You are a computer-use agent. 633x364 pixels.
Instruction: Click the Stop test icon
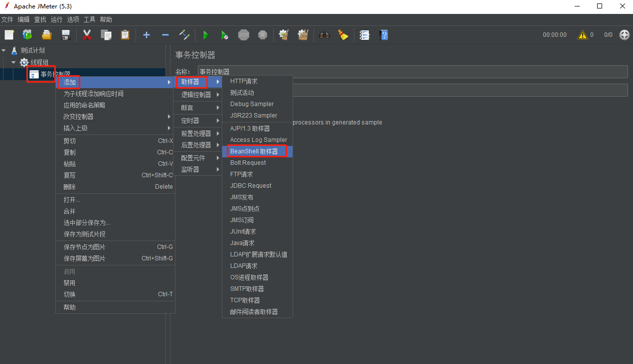click(x=243, y=35)
